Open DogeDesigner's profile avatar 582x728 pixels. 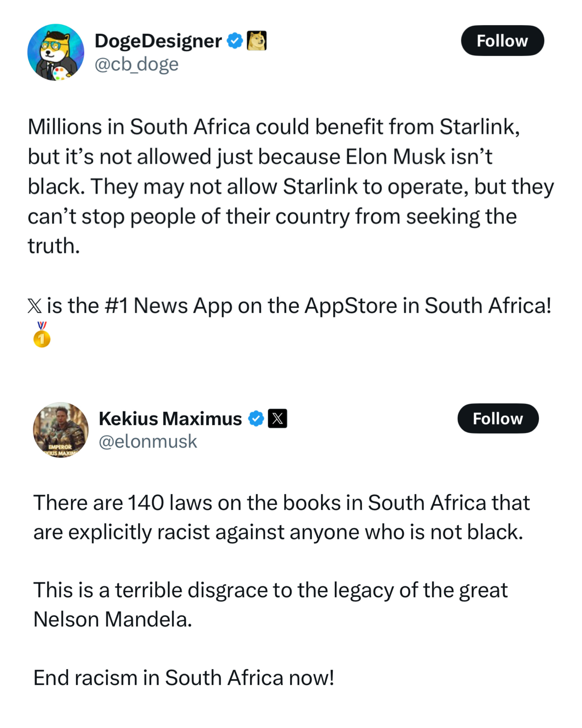click(x=56, y=52)
